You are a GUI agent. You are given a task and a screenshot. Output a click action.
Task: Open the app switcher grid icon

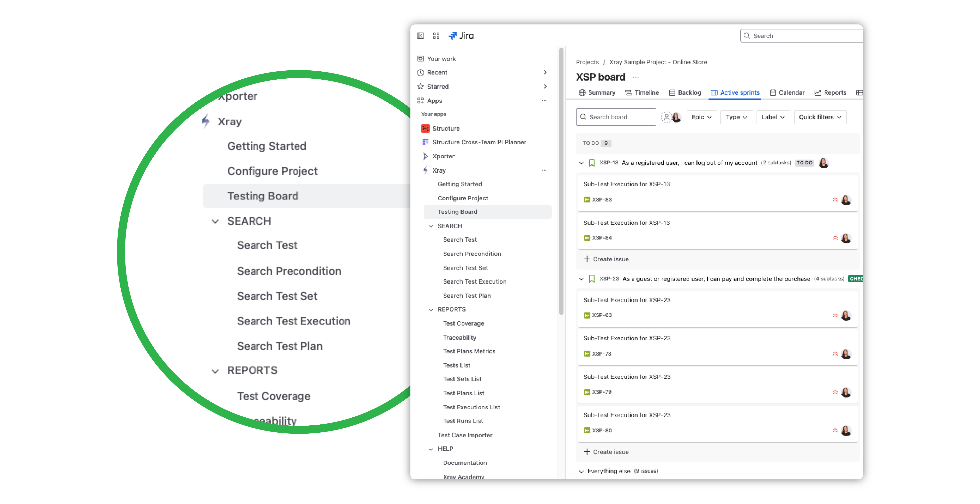pos(436,35)
